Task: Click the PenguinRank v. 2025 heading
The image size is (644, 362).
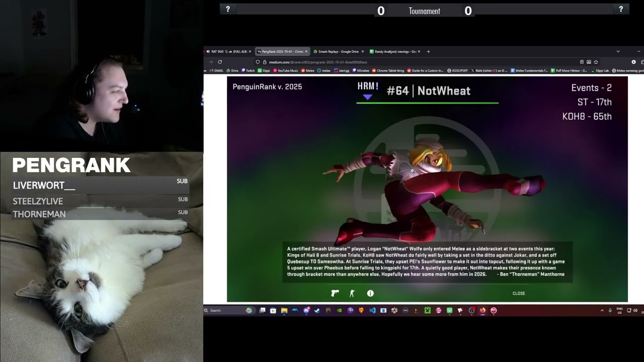Action: coord(267,86)
